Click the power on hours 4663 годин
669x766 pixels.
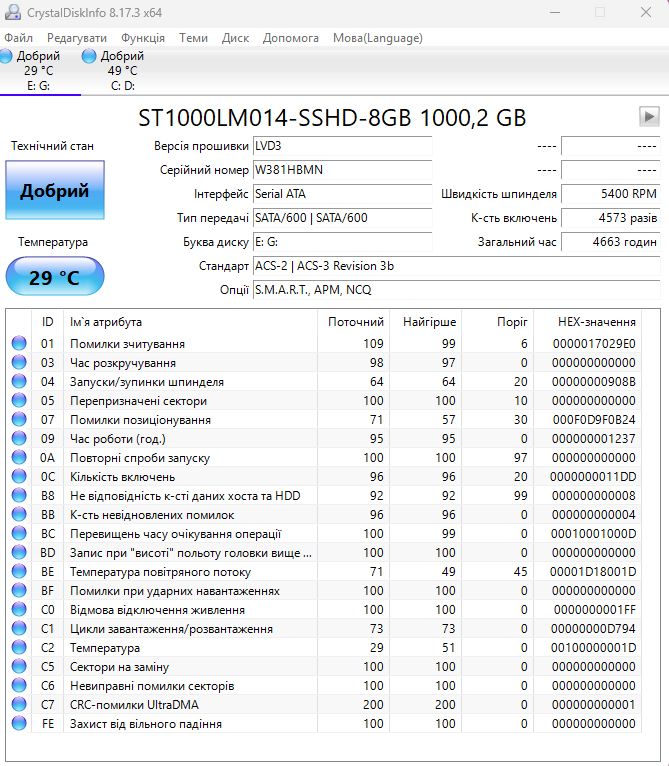click(610, 242)
